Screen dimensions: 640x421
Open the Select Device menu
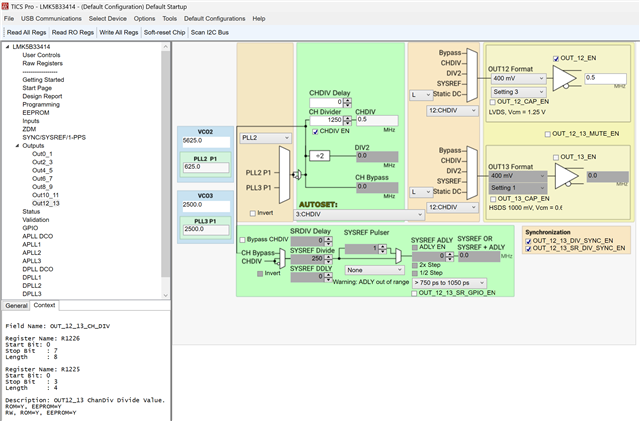pyautogui.click(x=108, y=19)
